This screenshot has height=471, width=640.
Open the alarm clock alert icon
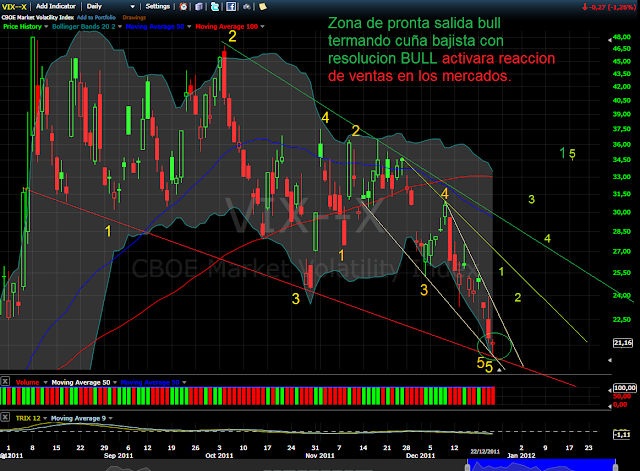coord(183,7)
